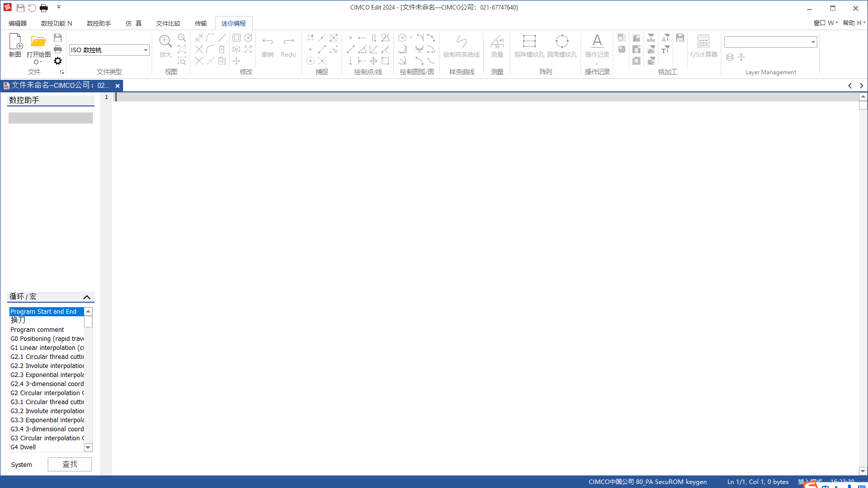Click the 查找 button

click(x=70, y=464)
